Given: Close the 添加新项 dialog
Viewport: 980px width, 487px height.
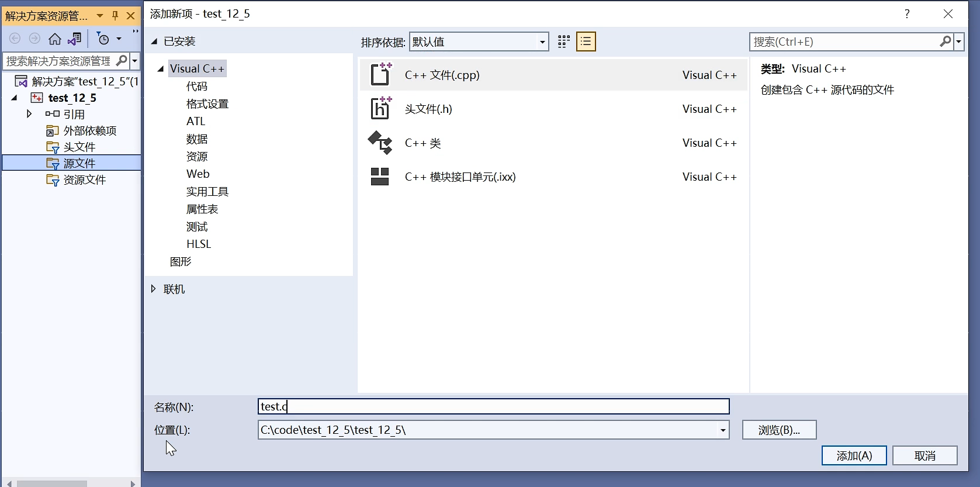Looking at the screenshot, I should point(948,13).
